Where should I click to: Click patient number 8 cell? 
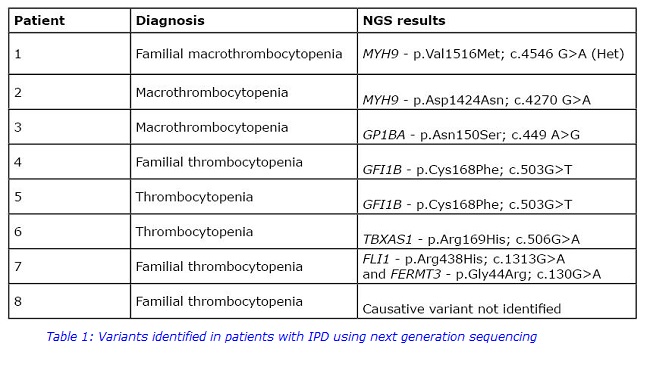click(x=69, y=301)
